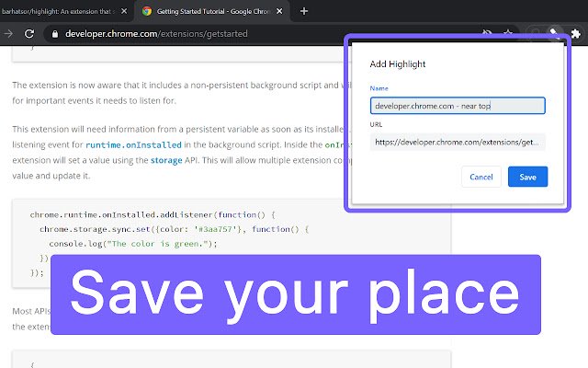Image resolution: width=588 pixels, height=368 pixels.
Task: Open the Highlight extension highlighter icon
Action: point(554,33)
